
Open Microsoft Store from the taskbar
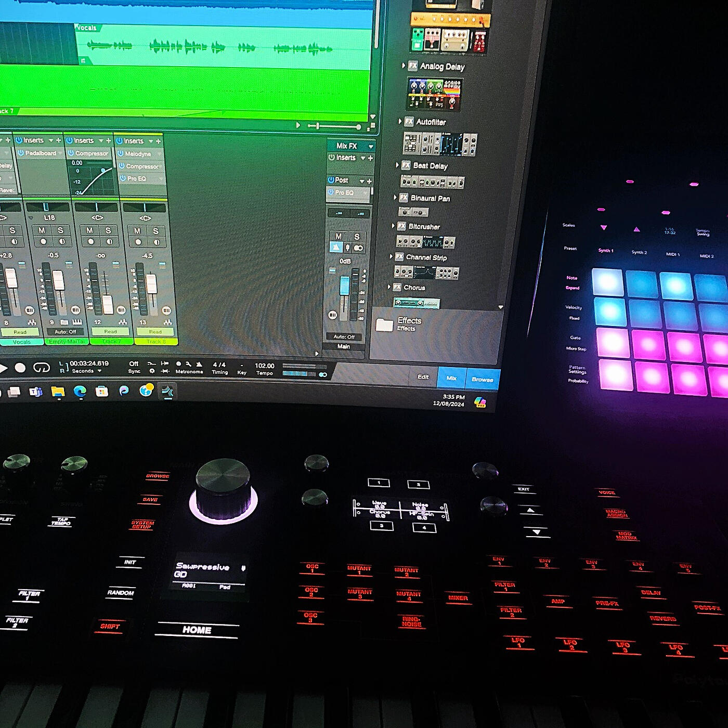[x=102, y=391]
